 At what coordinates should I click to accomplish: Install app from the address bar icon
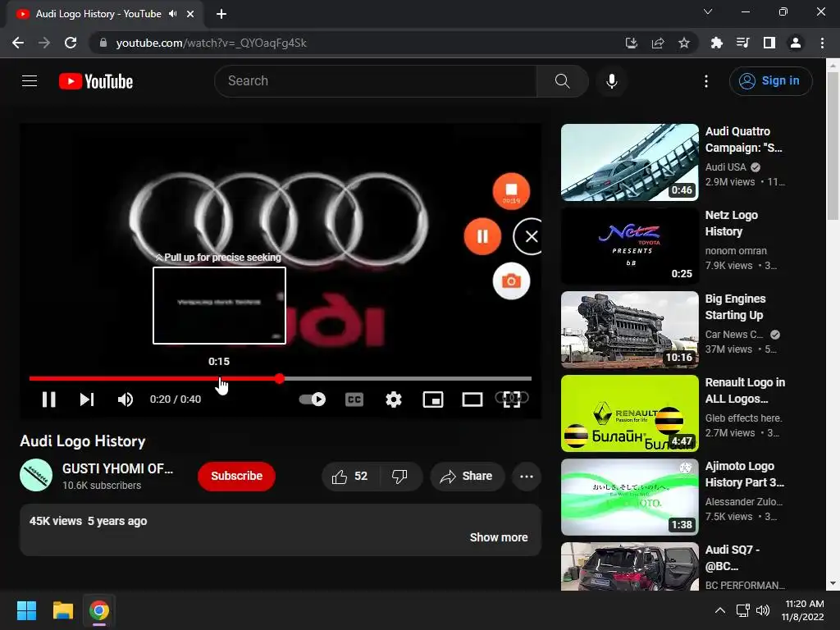click(x=632, y=43)
